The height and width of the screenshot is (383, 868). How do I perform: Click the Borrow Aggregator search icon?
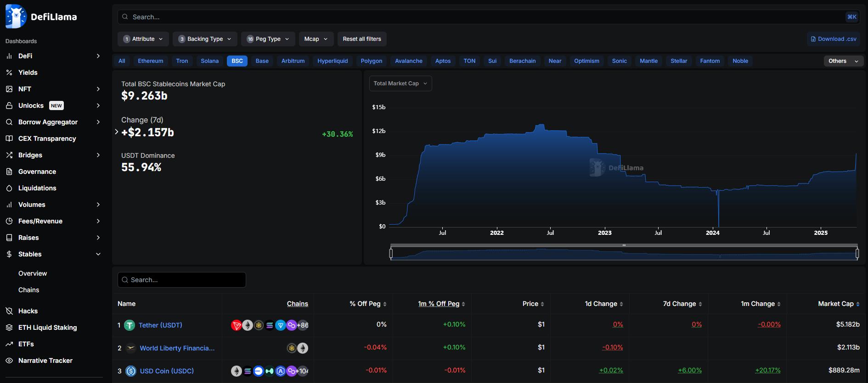pos(9,122)
